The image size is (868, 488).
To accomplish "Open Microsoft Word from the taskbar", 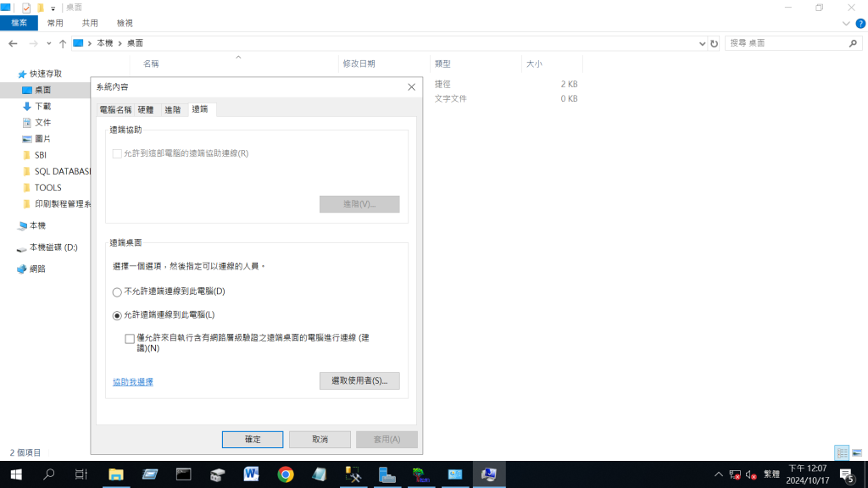I will pyautogui.click(x=252, y=474).
